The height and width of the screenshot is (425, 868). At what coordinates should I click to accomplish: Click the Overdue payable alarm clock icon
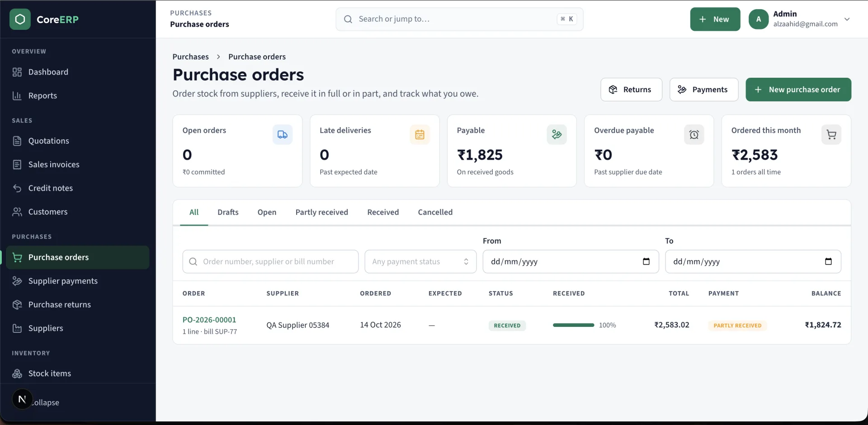(x=694, y=135)
